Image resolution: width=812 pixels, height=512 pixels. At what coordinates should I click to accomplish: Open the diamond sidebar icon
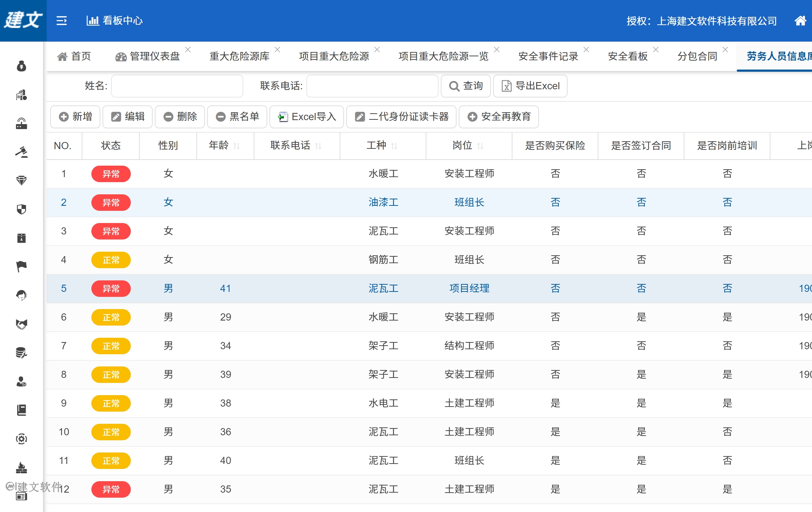click(22, 181)
